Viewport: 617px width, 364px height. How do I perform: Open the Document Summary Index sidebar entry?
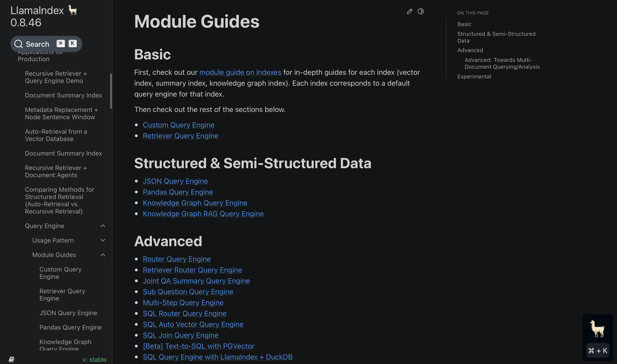[x=63, y=95]
